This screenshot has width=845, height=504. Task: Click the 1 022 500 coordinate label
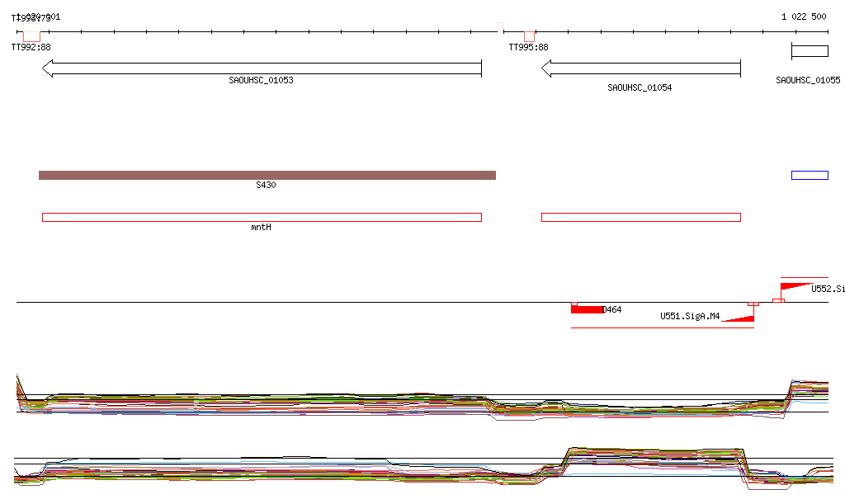pyautogui.click(x=804, y=16)
